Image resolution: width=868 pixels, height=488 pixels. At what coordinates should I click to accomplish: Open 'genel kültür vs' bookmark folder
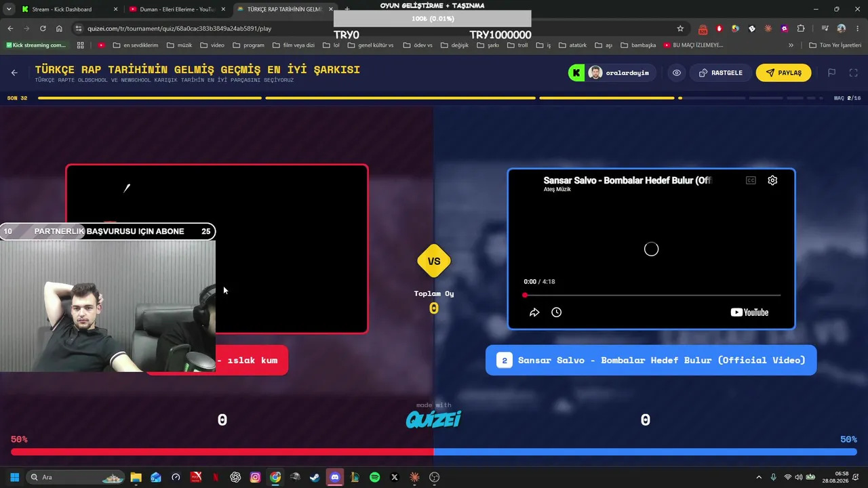click(x=370, y=45)
